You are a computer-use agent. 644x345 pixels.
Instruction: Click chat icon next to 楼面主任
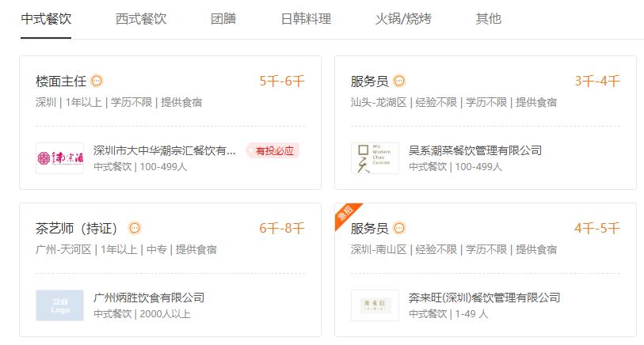point(97,82)
